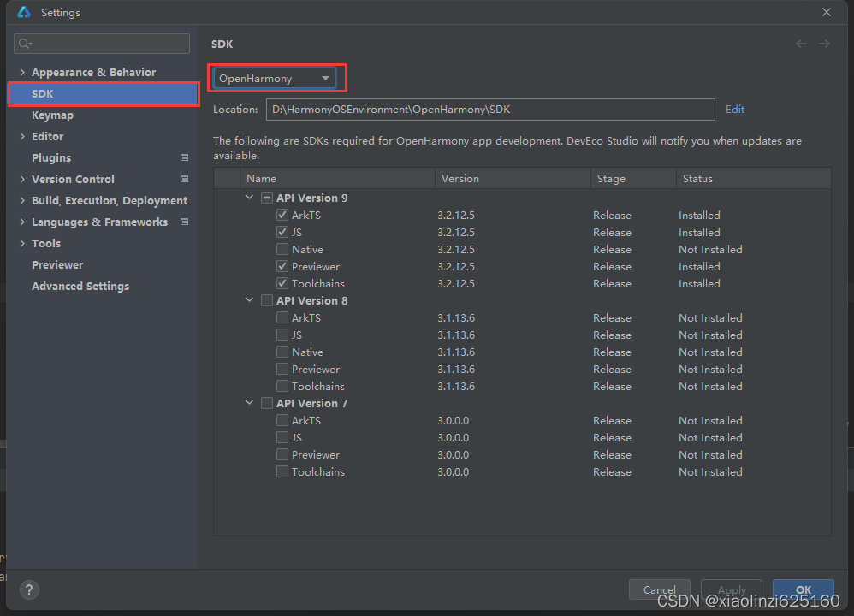Toggle the API Version 9 group checkbox
The height and width of the screenshot is (616, 854).
[x=267, y=198]
